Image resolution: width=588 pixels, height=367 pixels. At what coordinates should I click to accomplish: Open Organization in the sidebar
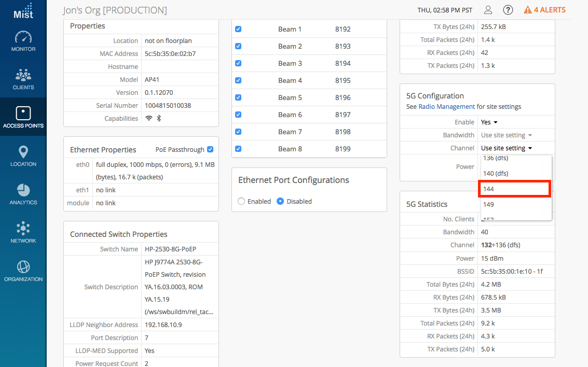(23, 272)
